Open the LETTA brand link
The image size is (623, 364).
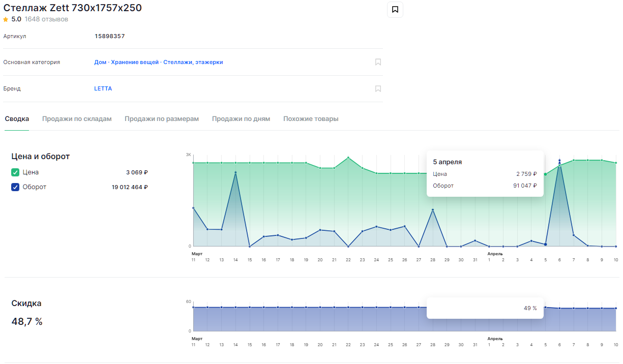[x=103, y=88]
